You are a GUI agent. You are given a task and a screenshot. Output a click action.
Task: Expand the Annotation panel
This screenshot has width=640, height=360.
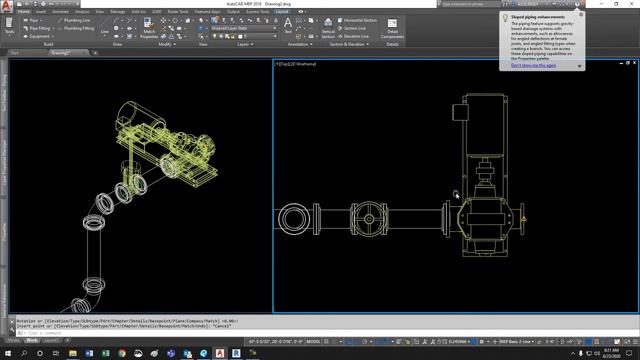300,44
